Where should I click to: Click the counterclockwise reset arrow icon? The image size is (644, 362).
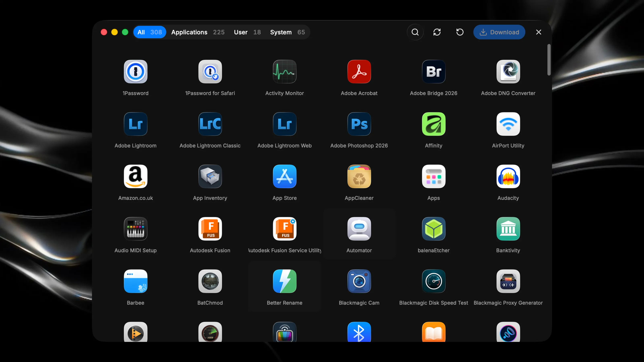tap(460, 32)
